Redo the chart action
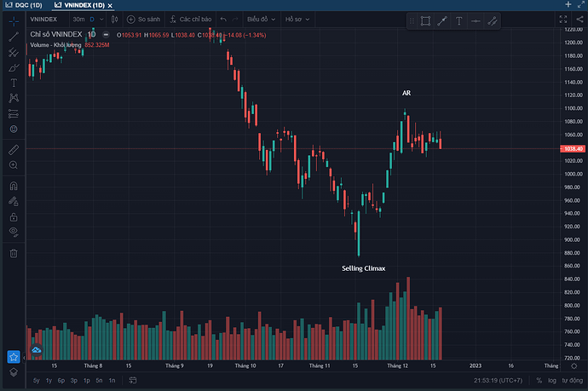 tap(235, 19)
